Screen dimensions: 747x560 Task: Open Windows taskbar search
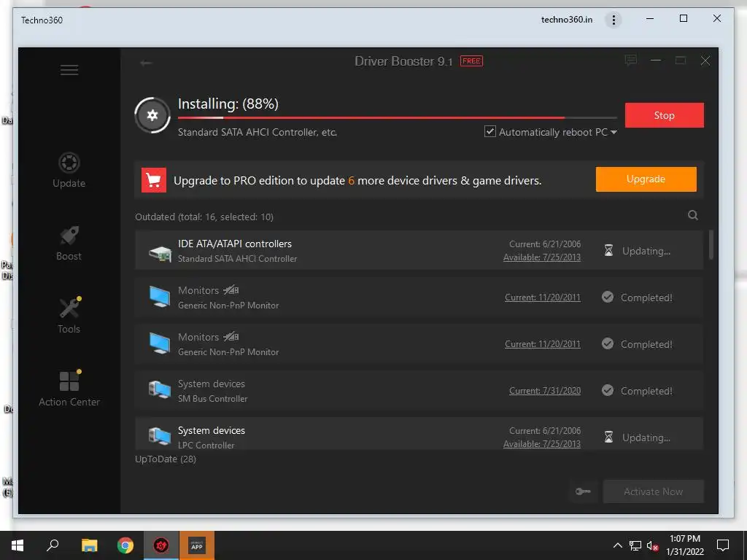click(x=53, y=545)
